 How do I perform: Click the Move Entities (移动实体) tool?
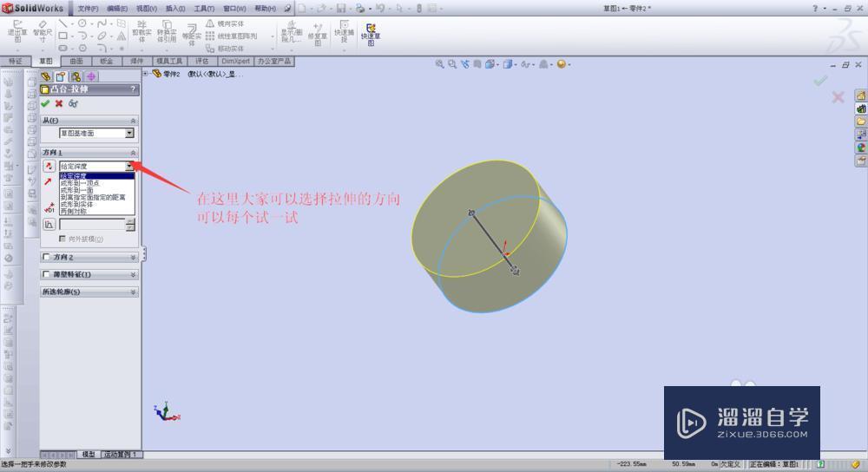225,49
